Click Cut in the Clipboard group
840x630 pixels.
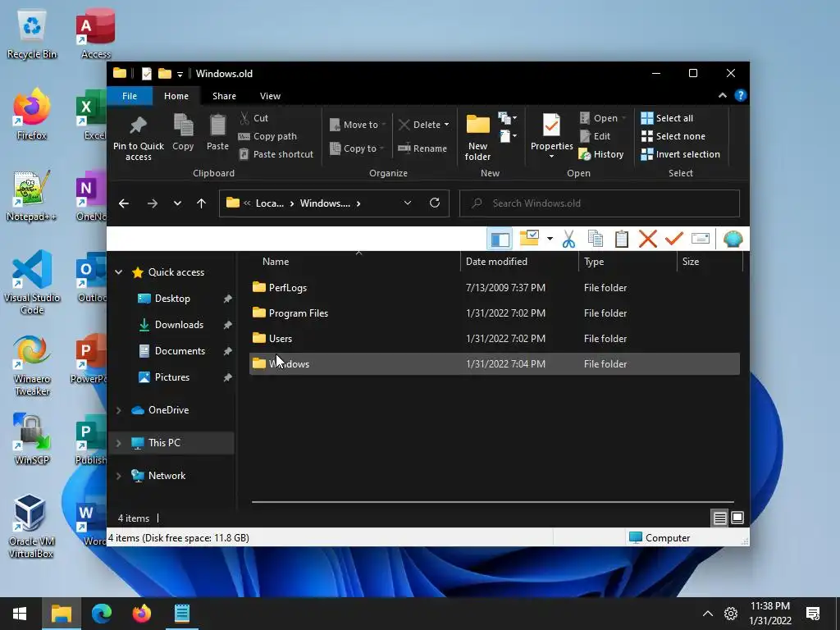pos(254,118)
